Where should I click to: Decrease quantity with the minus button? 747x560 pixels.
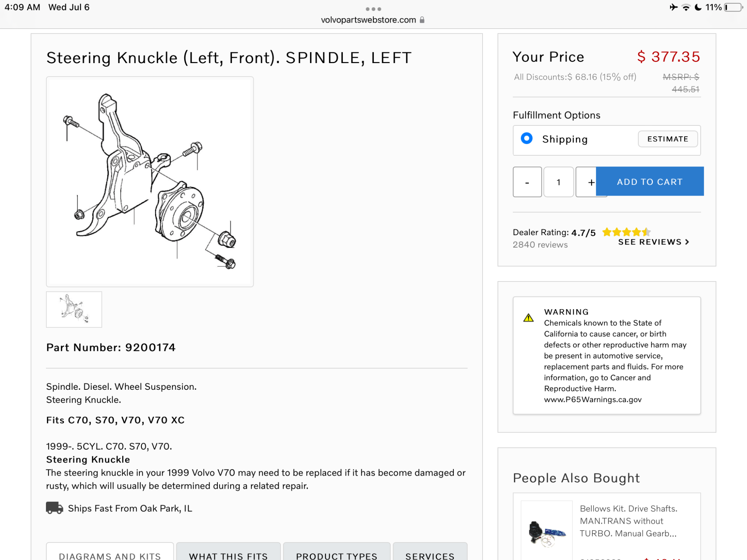click(x=527, y=182)
